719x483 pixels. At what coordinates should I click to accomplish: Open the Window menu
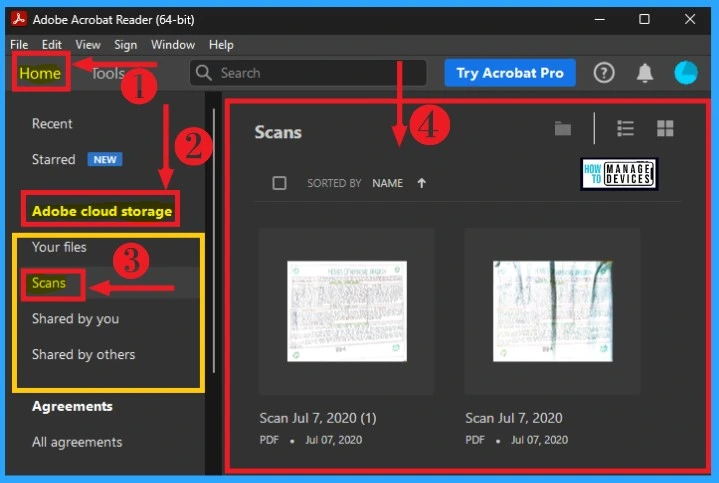(x=173, y=44)
